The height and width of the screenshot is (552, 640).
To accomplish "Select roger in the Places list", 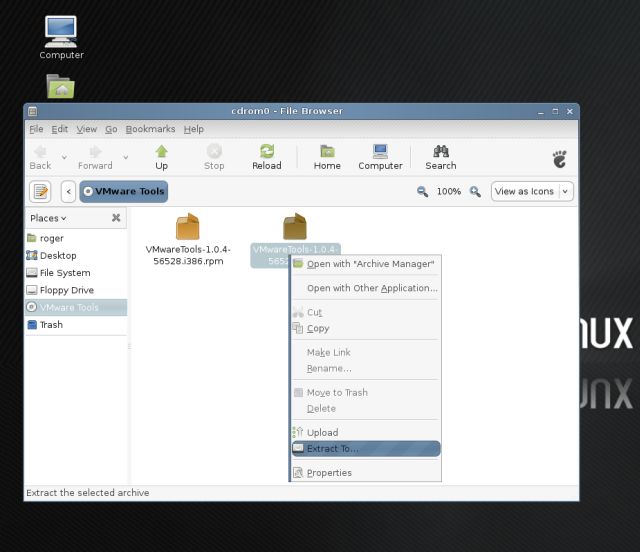I will click(76, 238).
